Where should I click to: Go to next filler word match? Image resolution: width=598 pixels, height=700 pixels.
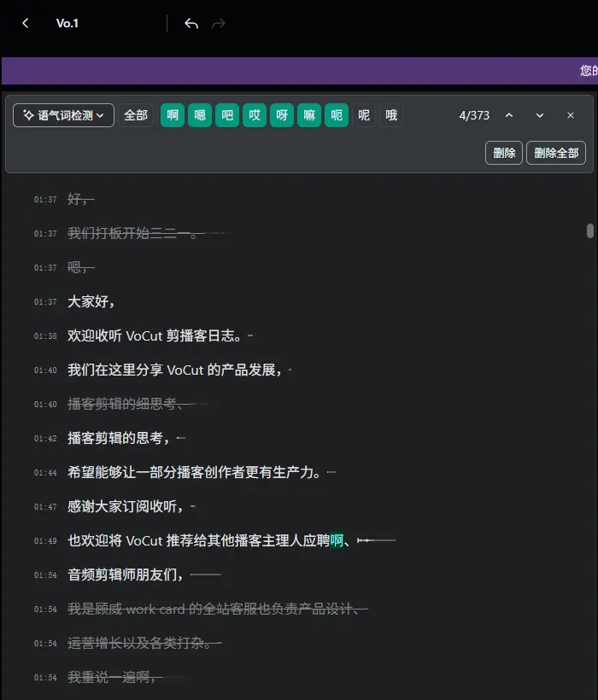point(540,115)
